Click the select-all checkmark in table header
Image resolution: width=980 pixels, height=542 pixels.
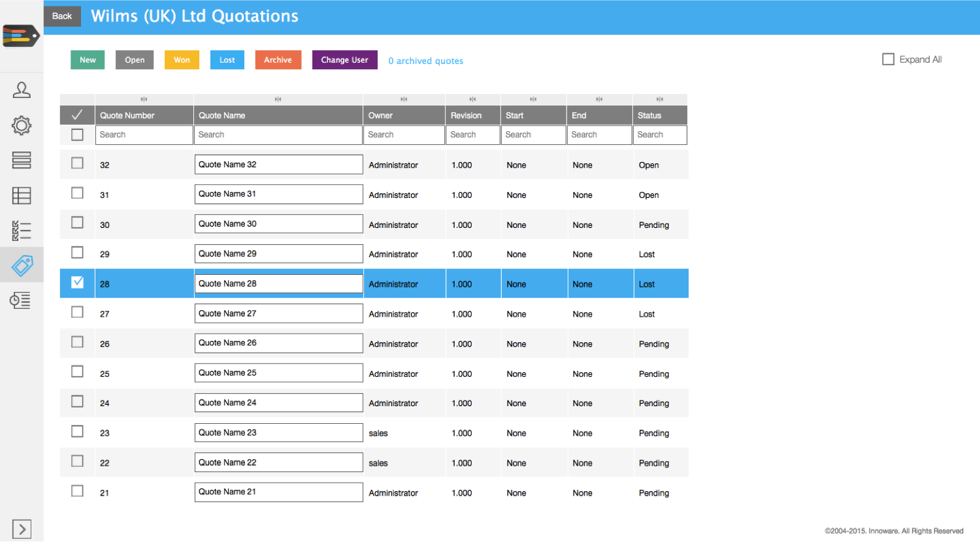pyautogui.click(x=77, y=115)
